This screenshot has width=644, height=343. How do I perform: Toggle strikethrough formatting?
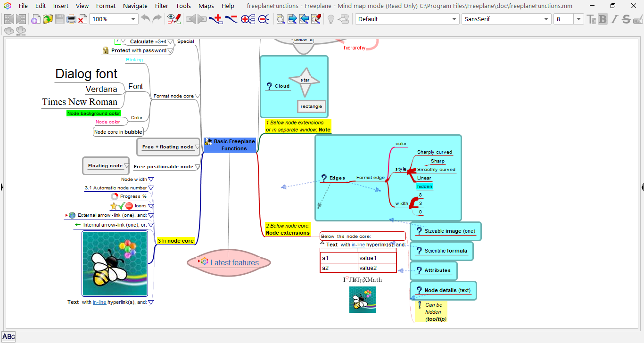tap(626, 19)
